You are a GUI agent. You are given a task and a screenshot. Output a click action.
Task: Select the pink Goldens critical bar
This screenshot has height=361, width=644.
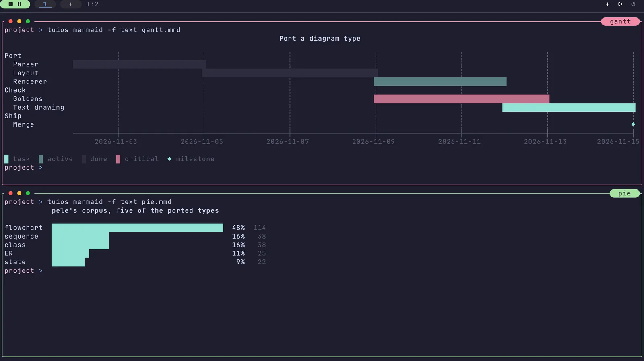click(461, 99)
